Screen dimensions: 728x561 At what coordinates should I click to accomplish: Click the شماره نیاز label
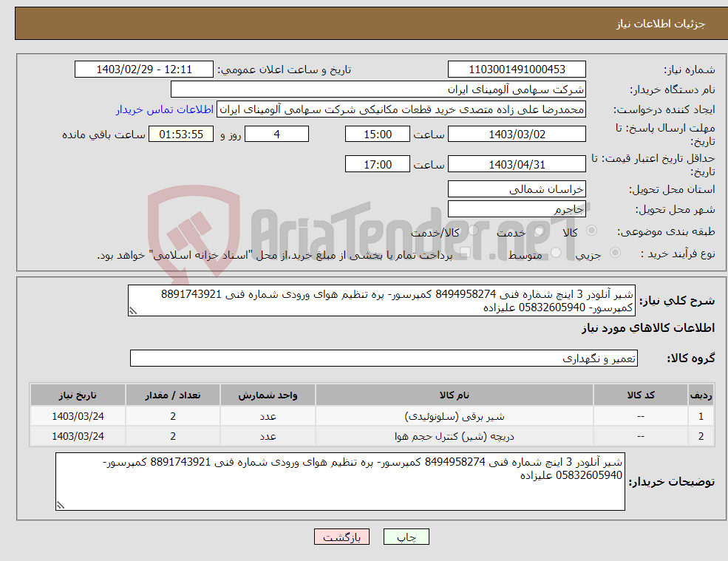tap(689, 69)
